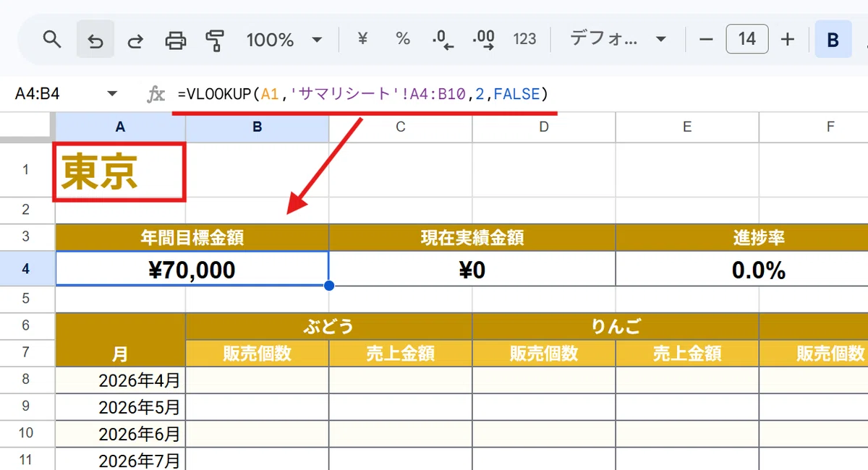Select the 進捗率 header cell

click(741, 237)
